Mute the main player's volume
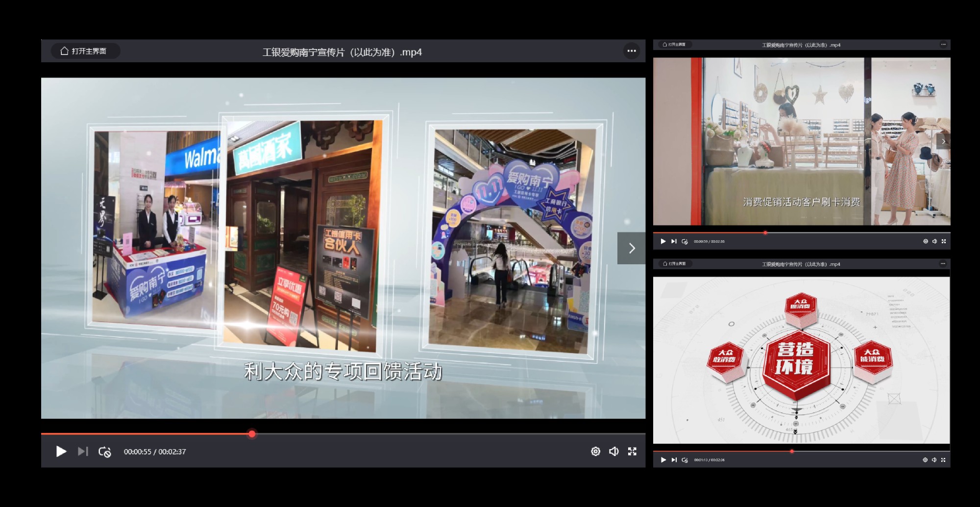 click(613, 452)
